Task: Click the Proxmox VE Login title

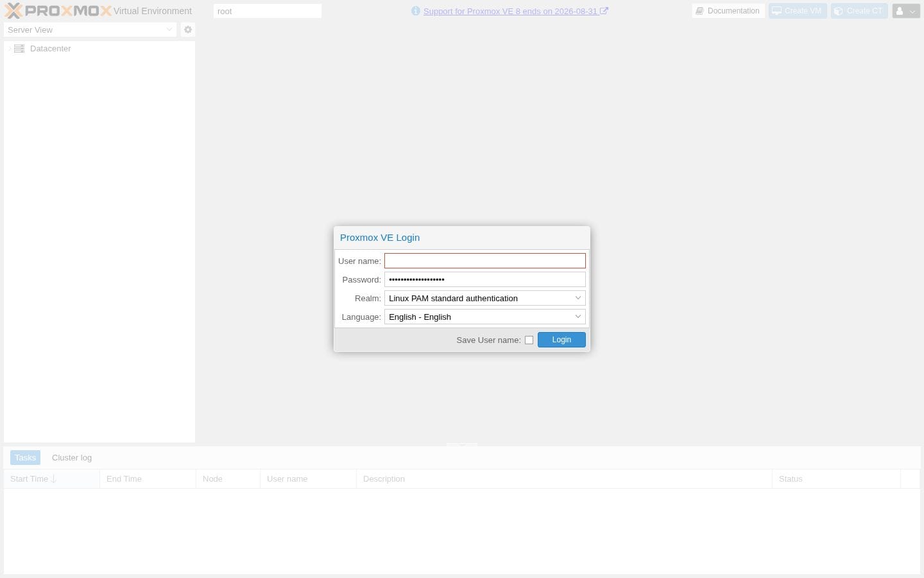Action: [x=380, y=238]
